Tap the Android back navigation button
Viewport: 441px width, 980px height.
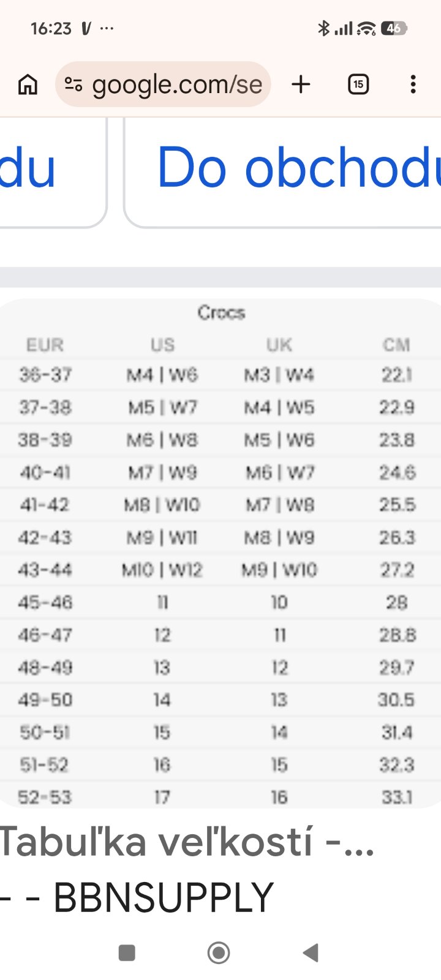[311, 952]
